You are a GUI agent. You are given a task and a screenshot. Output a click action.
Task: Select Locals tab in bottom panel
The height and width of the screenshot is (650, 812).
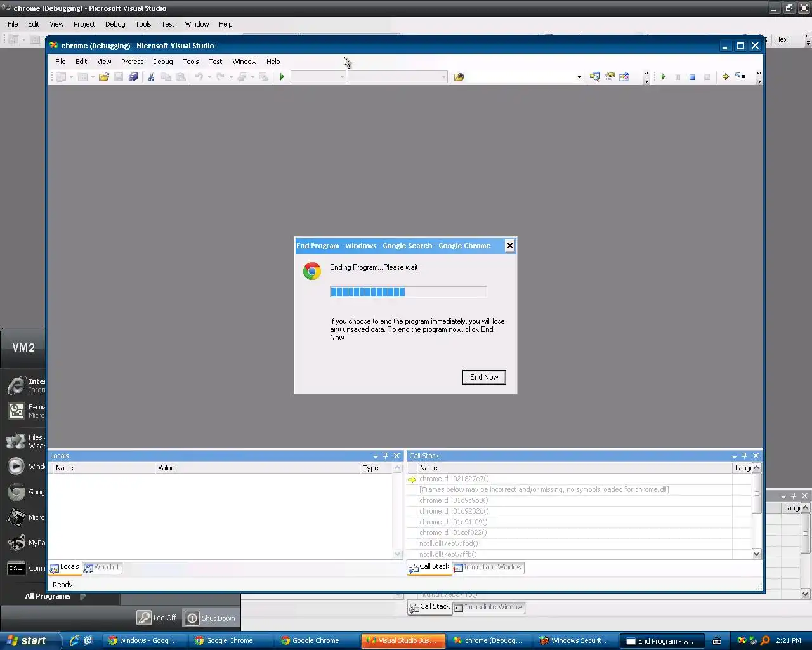pyautogui.click(x=65, y=567)
